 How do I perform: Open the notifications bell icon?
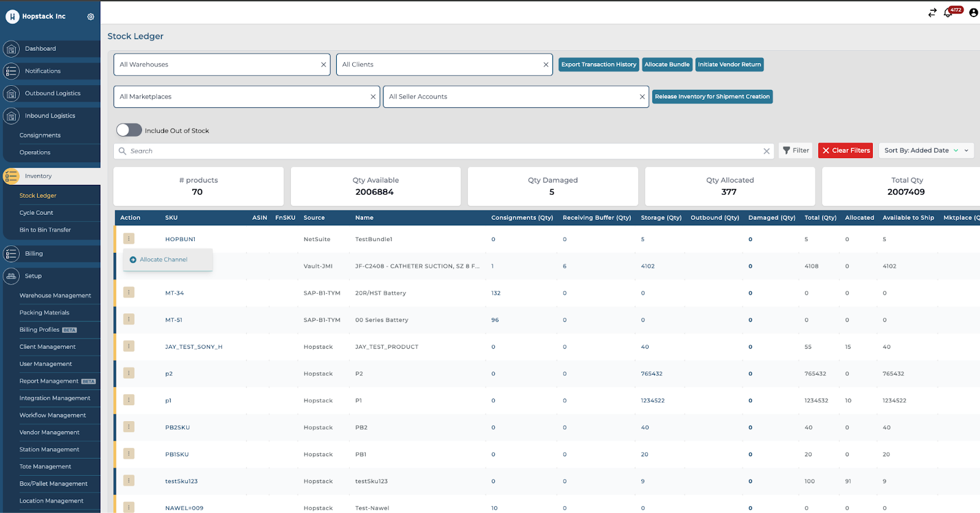(x=948, y=13)
